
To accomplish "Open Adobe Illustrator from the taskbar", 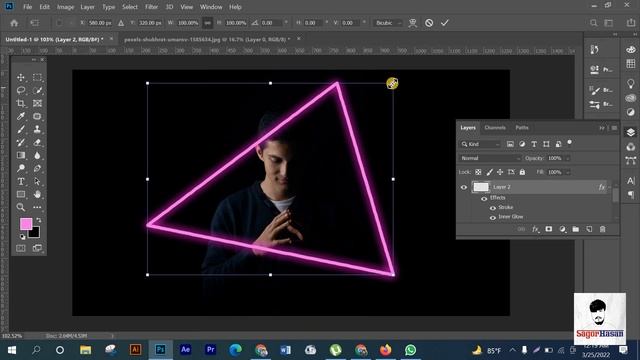I will [x=136, y=350].
